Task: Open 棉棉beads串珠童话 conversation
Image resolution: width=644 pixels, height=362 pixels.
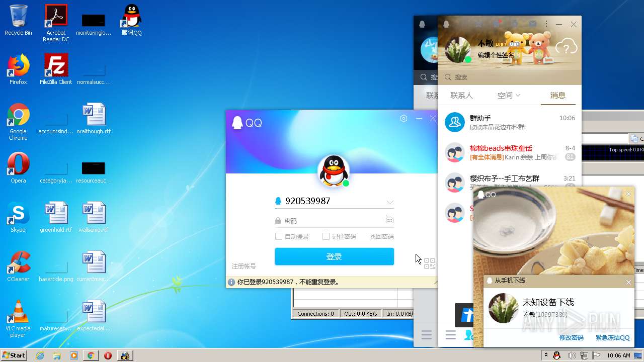Action: [x=510, y=152]
